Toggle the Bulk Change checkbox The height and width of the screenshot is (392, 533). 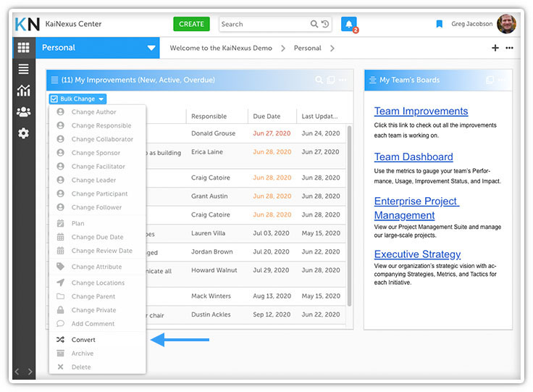pyautogui.click(x=54, y=99)
